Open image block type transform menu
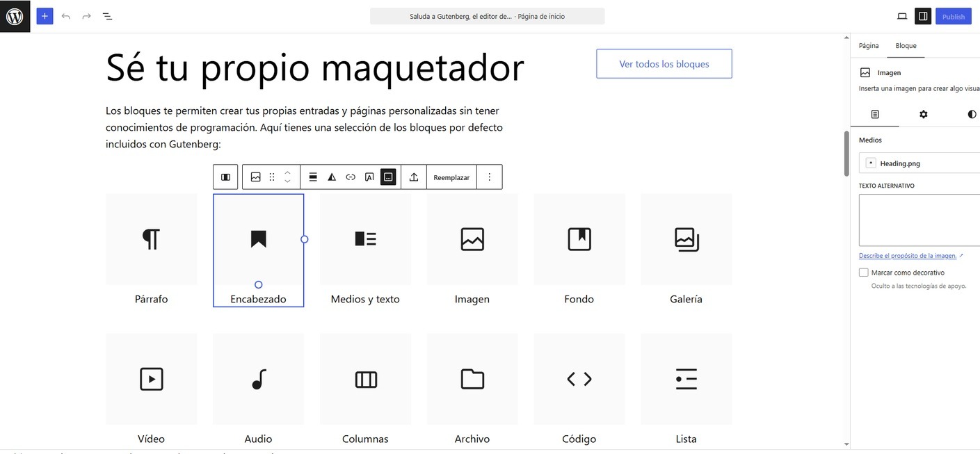This screenshot has height=454, width=980. (x=256, y=177)
